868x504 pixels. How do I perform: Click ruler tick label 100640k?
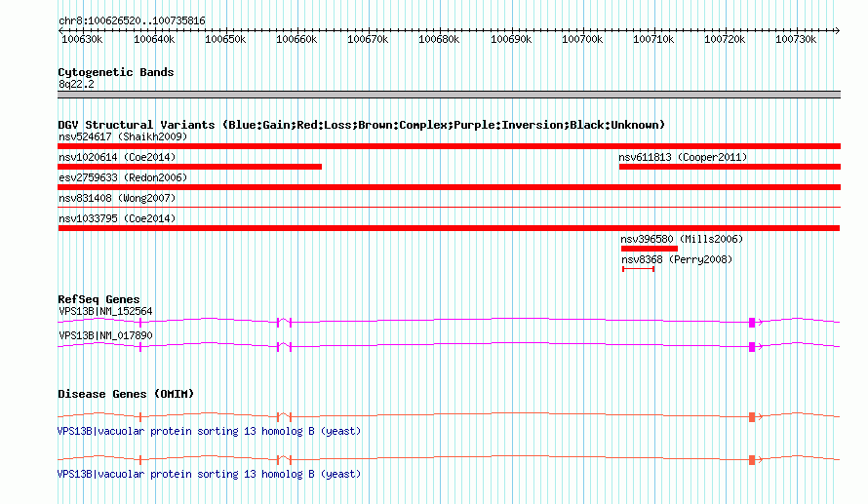coord(154,39)
